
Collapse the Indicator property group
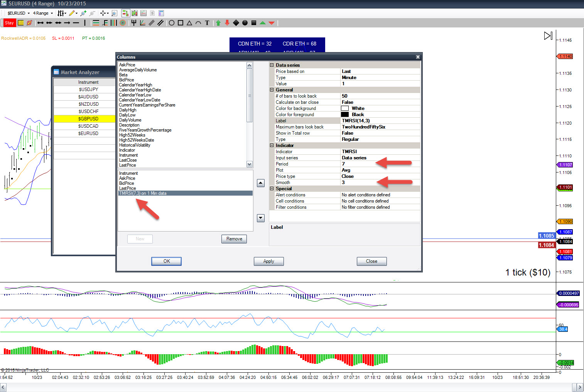[272, 145]
